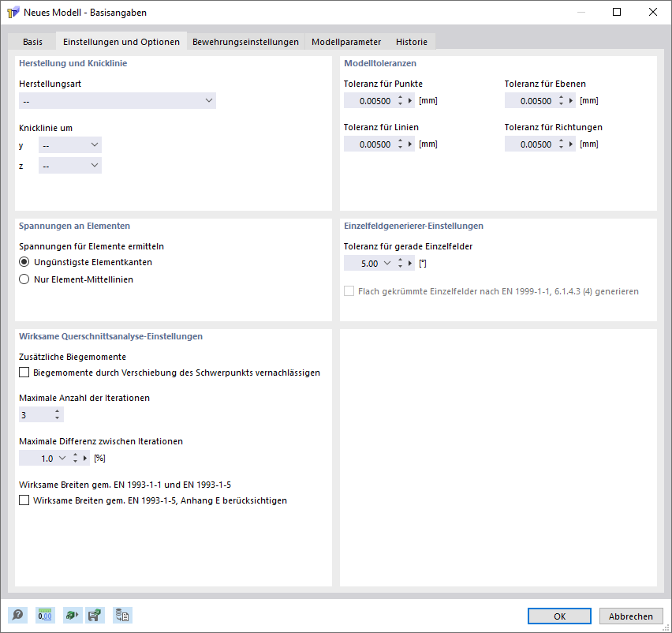Toggle Flach gekrümmte Einzelfelder generieren checkbox
The image size is (672, 633).
pyautogui.click(x=349, y=291)
